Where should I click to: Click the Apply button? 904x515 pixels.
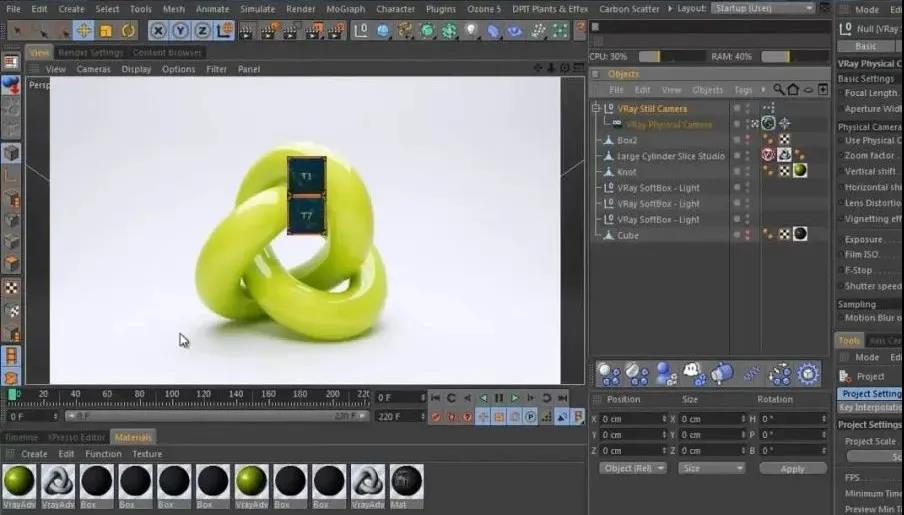[x=793, y=468]
